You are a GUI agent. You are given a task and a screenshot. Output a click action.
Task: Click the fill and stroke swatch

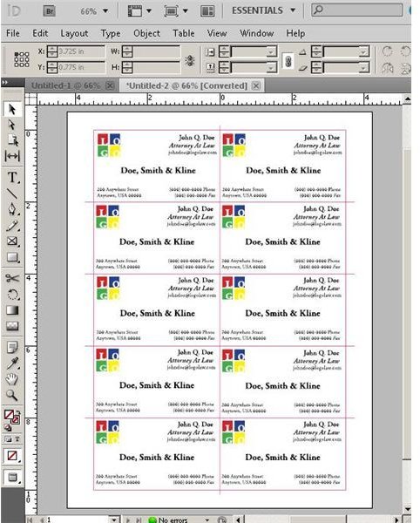(12, 417)
